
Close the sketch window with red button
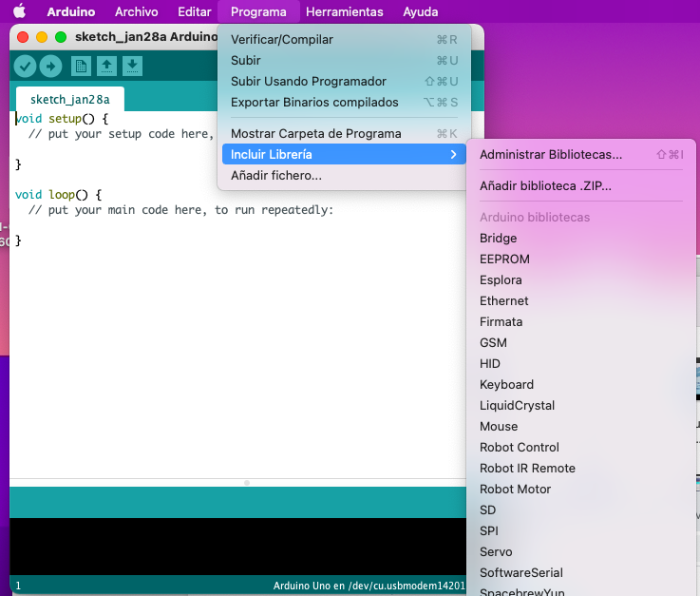coord(23,37)
